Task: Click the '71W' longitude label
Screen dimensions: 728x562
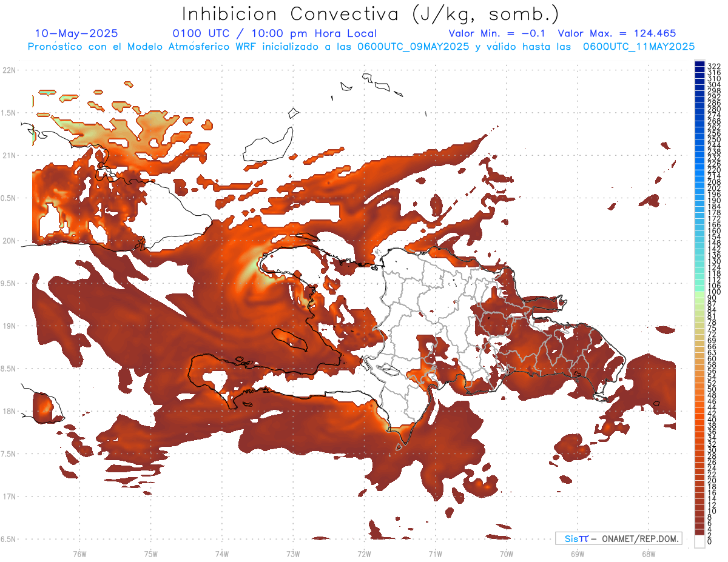Action: point(436,554)
